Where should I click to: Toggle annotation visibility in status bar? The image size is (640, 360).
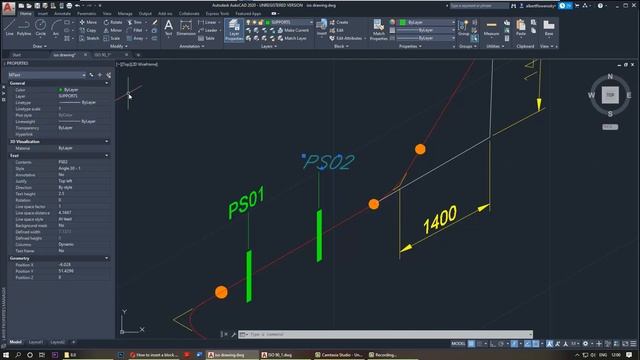click(x=550, y=344)
